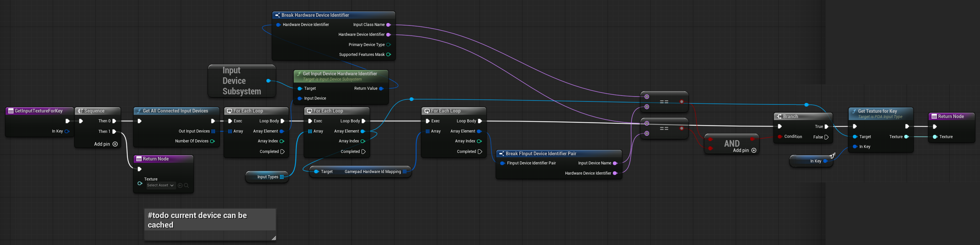The width and height of the screenshot is (980, 245).
Task: Click the magnifier browse icon beside Select Asset
Action: 186,185
